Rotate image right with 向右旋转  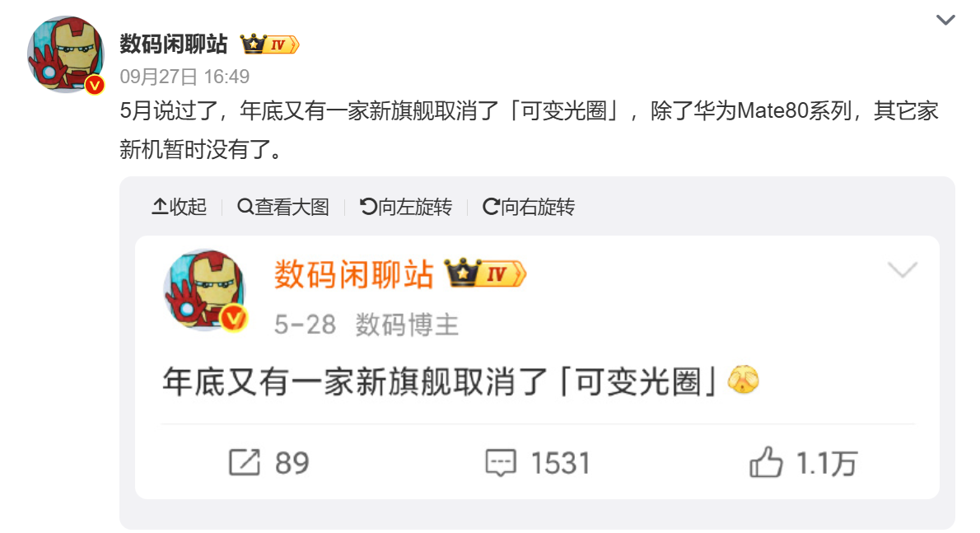529,207
